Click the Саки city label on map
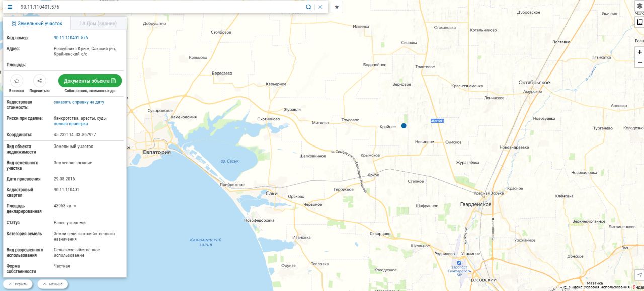 pos(271,193)
